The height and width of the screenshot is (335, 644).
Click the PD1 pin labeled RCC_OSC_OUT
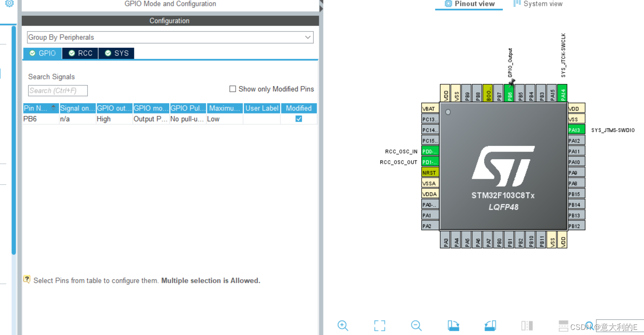430,162
